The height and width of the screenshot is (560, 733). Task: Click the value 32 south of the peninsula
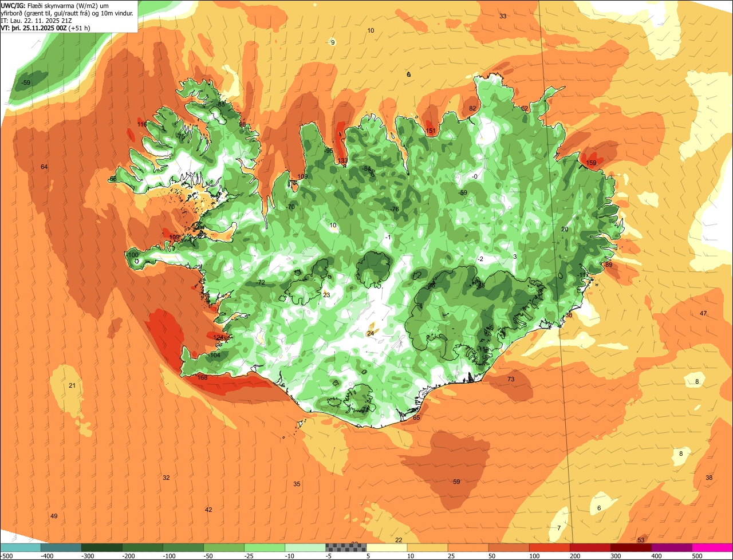point(166,478)
